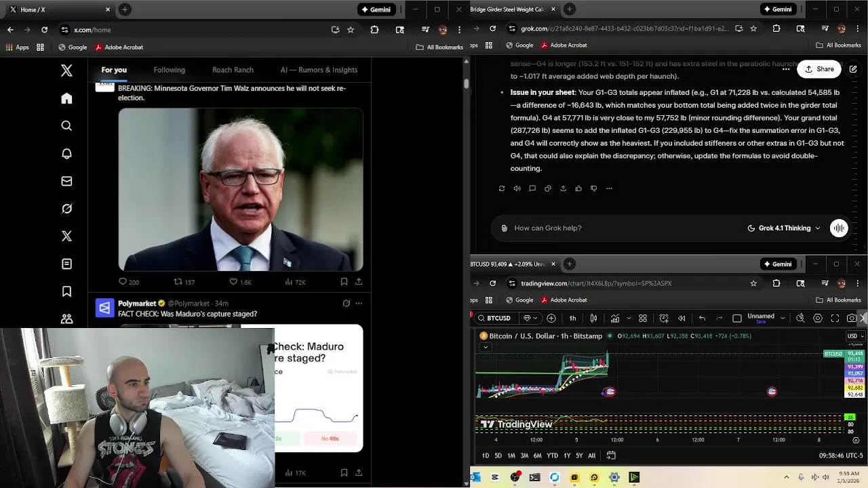Select 1M range on chart
The image size is (868, 488).
(511, 455)
